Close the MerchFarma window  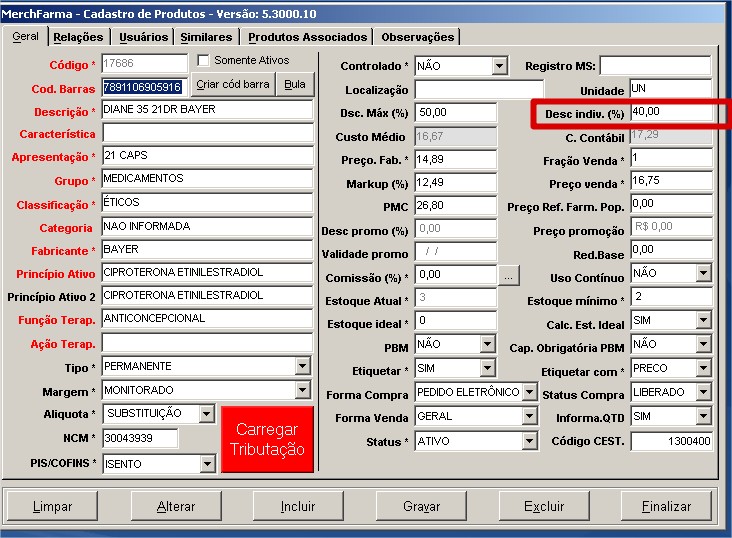coord(717,11)
